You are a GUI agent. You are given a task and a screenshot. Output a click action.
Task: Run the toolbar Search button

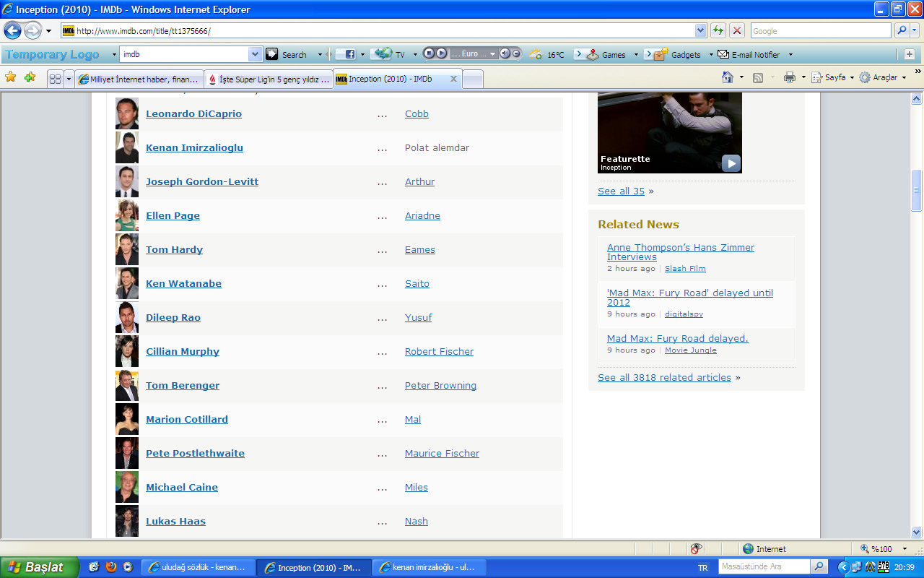pyautogui.click(x=287, y=54)
